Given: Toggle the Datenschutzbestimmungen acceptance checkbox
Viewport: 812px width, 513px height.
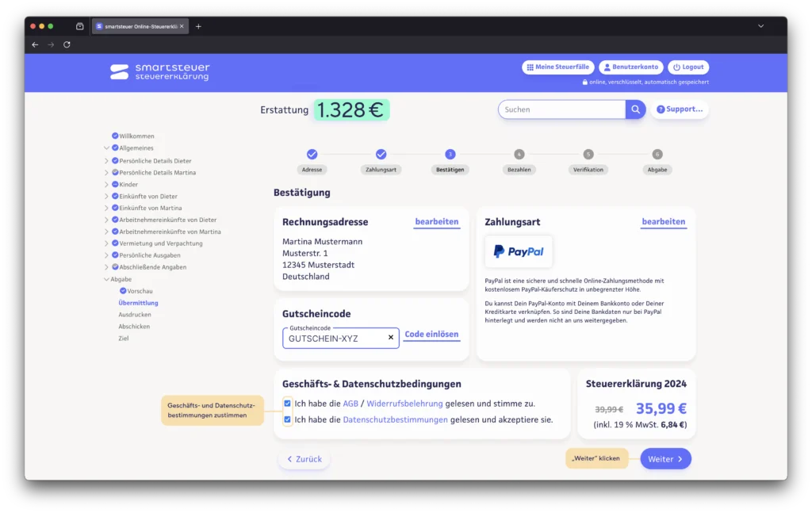Looking at the screenshot, I should coord(287,419).
